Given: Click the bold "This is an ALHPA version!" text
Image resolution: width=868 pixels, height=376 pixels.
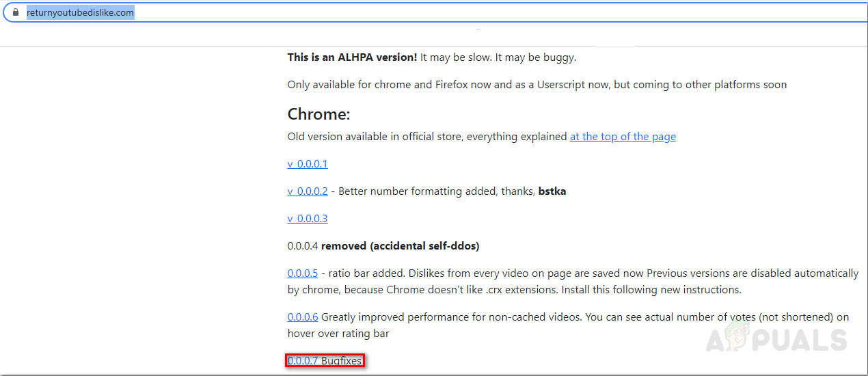Looking at the screenshot, I should point(352,57).
